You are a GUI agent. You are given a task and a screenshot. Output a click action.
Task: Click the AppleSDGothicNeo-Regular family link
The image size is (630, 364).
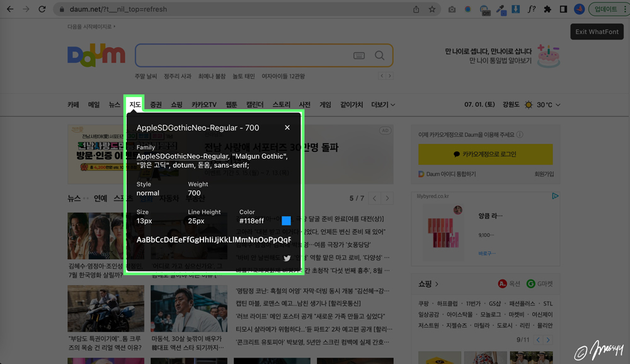(x=183, y=156)
